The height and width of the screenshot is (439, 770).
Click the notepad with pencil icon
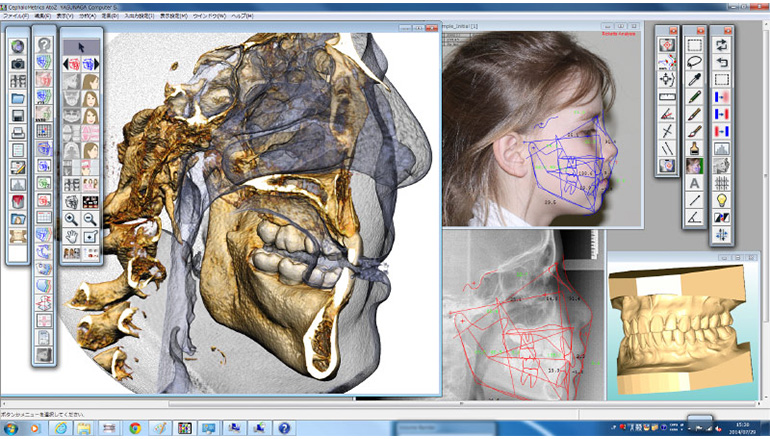tap(18, 167)
